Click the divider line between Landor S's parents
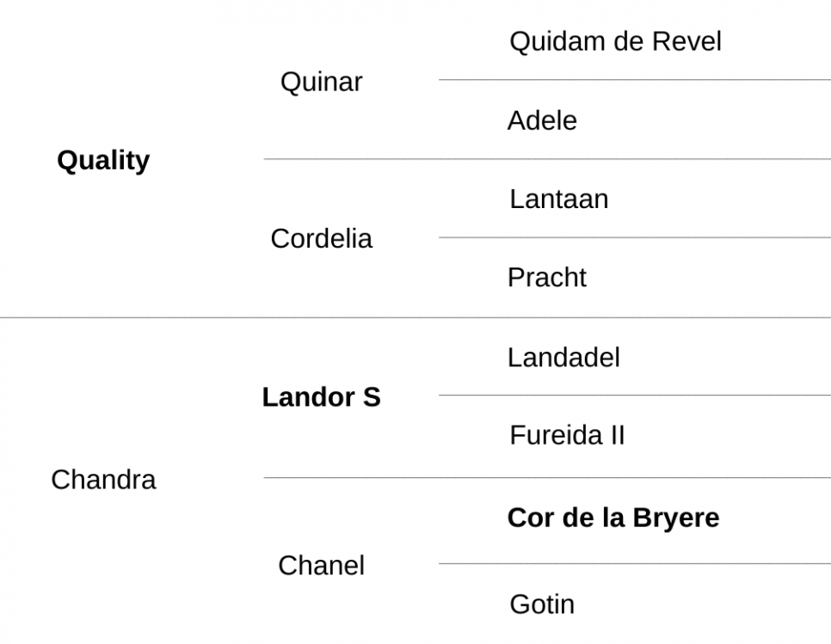 tap(634, 396)
